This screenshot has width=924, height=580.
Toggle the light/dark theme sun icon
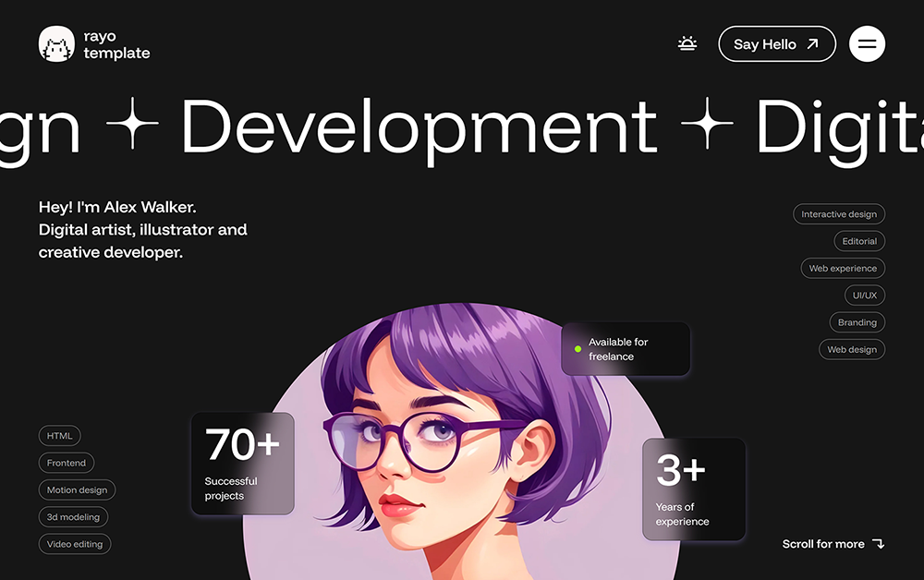pos(687,43)
